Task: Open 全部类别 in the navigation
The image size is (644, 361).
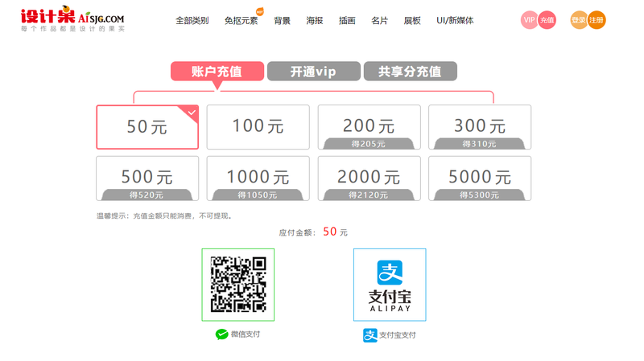Action: pos(192,21)
